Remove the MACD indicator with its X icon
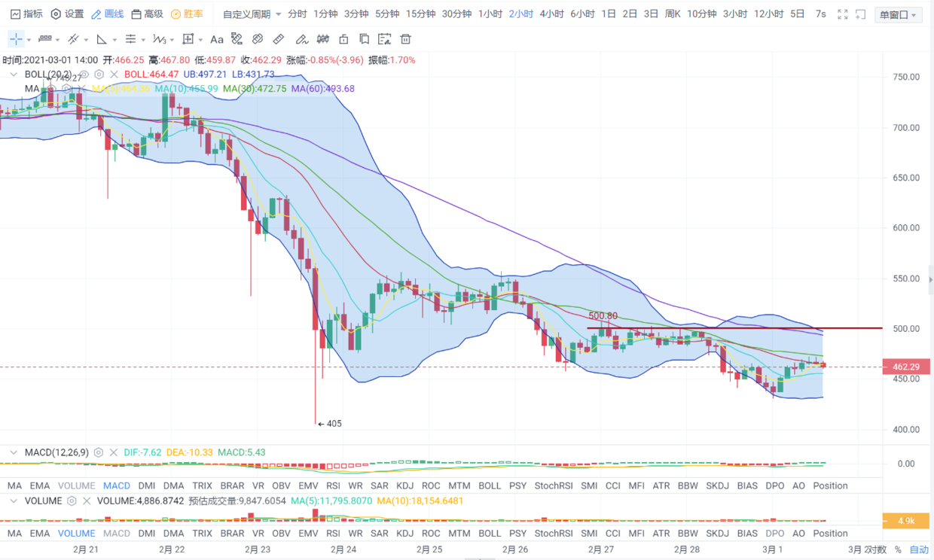The image size is (934, 560). [114, 453]
